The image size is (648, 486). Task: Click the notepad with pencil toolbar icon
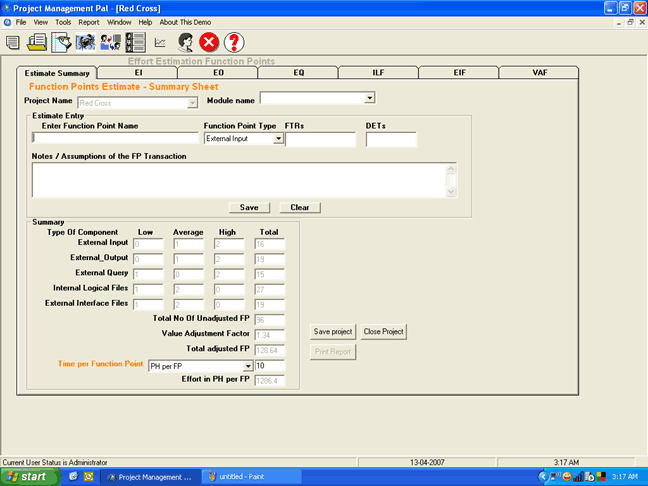point(61,42)
